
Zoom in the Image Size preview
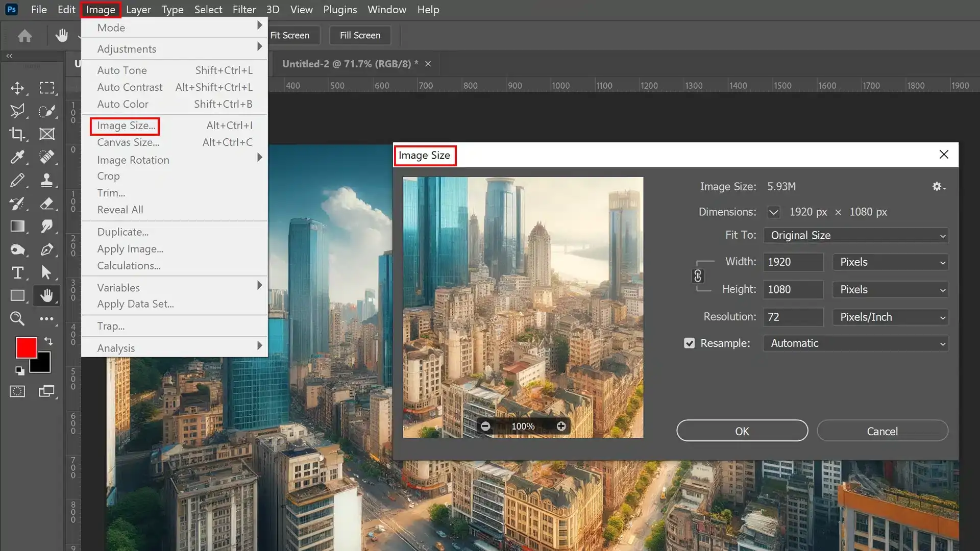(x=561, y=426)
